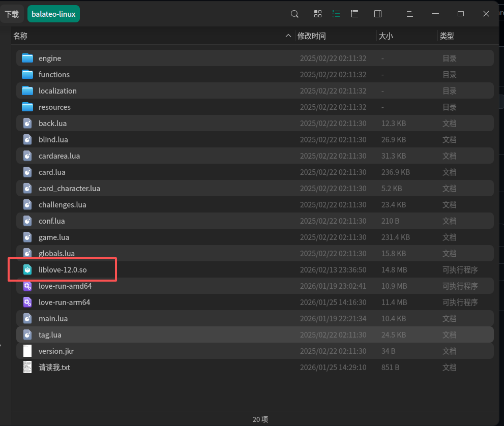
Task: Sort by 修改时间 column header
Action: (311, 36)
